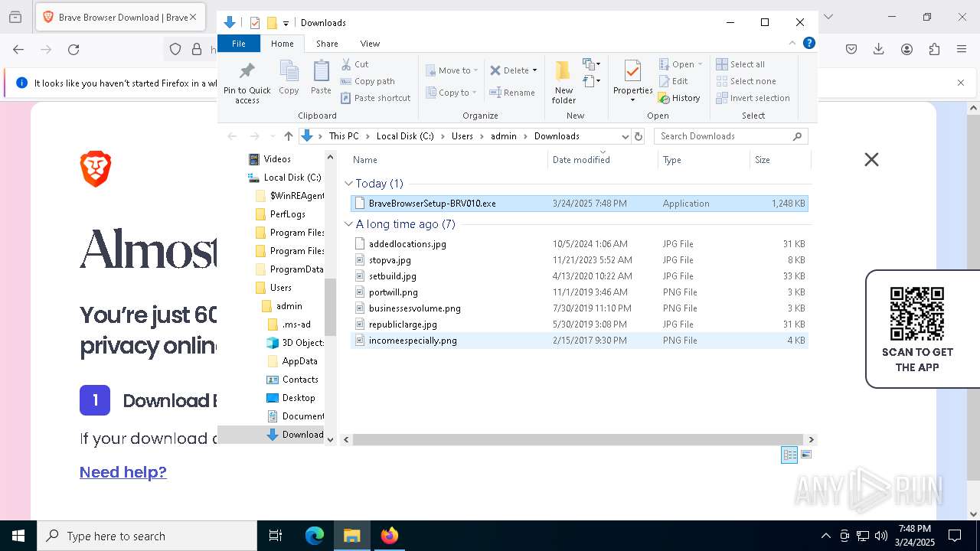This screenshot has width=980, height=551.
Task: Click Paste shortcut in ribbon
Action: 375,98
